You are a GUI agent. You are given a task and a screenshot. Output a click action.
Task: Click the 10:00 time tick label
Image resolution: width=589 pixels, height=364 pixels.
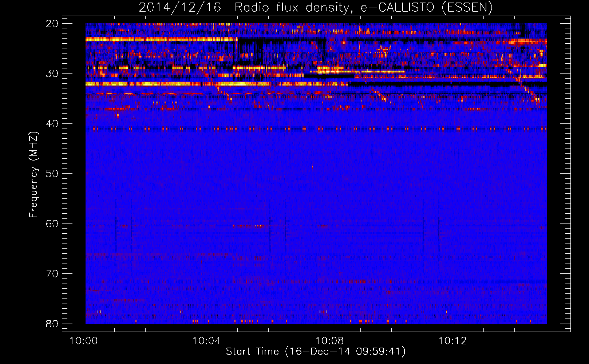point(84,341)
